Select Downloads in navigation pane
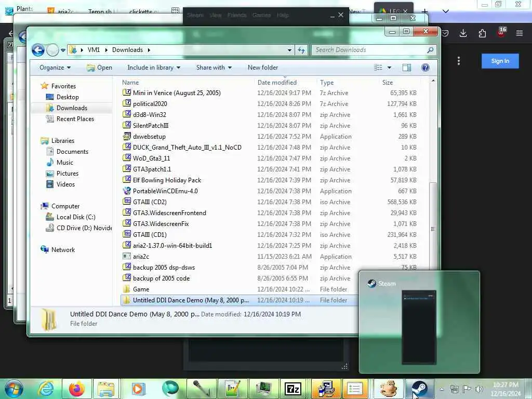 coord(72,108)
